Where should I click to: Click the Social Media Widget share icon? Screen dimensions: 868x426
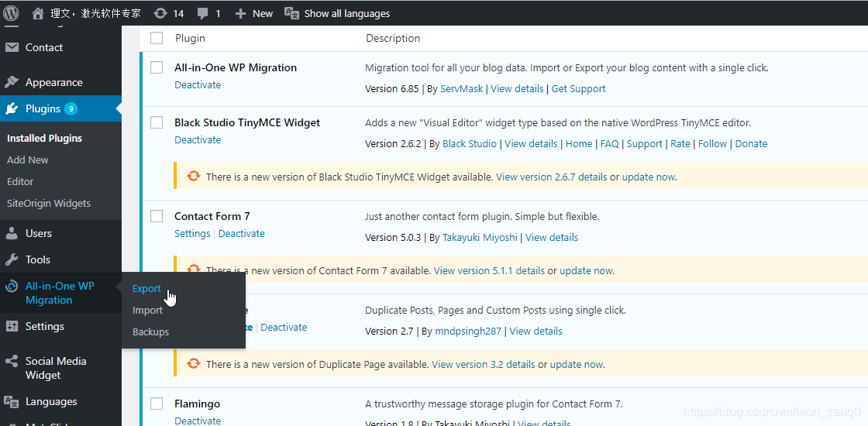[12, 361]
